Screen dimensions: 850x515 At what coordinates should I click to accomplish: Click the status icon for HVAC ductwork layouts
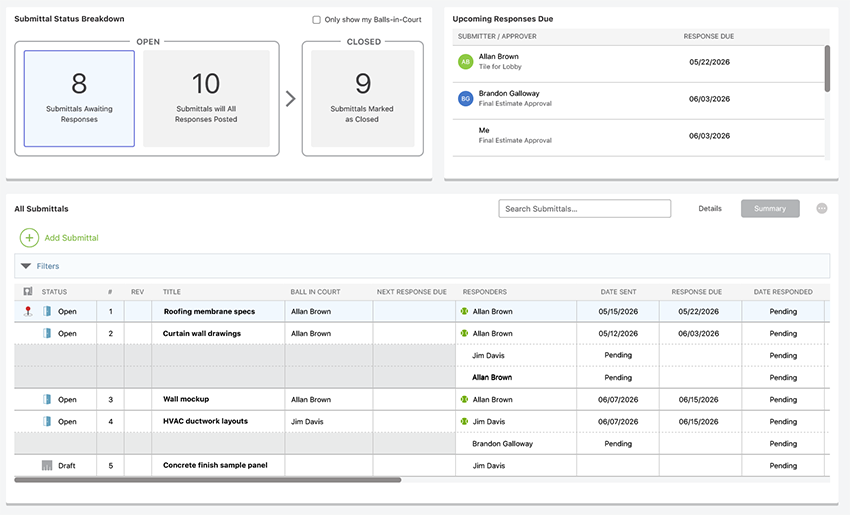[x=47, y=421]
